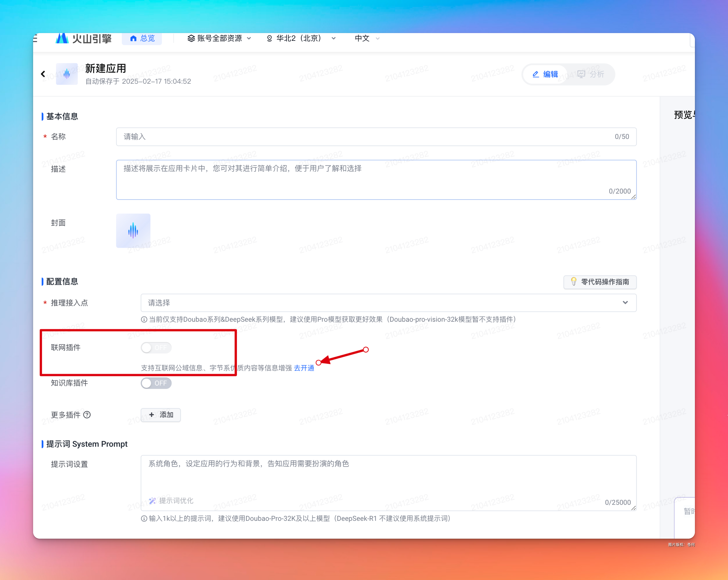The width and height of the screenshot is (728, 580).
Task: Click the 去开通 link
Action: click(x=304, y=368)
